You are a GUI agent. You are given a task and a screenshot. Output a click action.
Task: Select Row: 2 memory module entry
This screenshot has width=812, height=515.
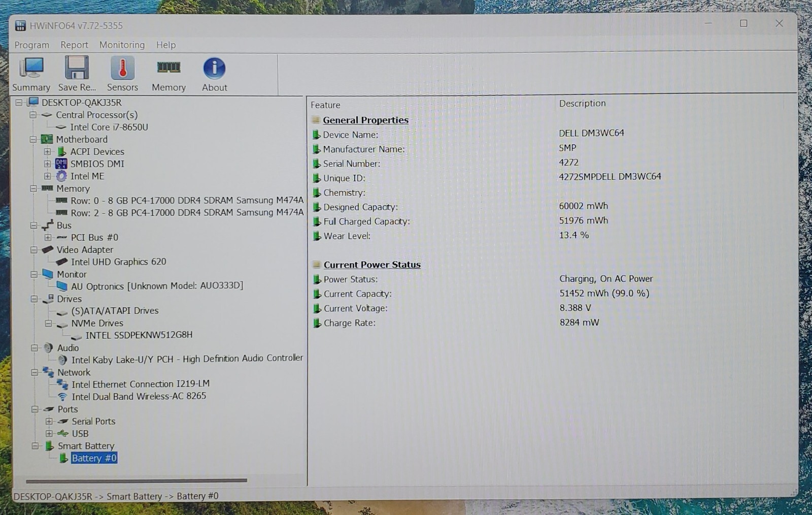pyautogui.click(x=187, y=213)
